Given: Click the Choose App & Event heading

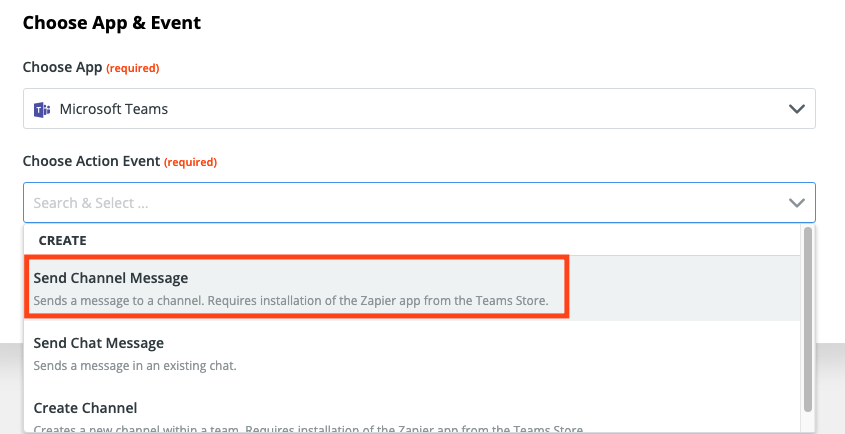Looking at the screenshot, I should tap(112, 23).
